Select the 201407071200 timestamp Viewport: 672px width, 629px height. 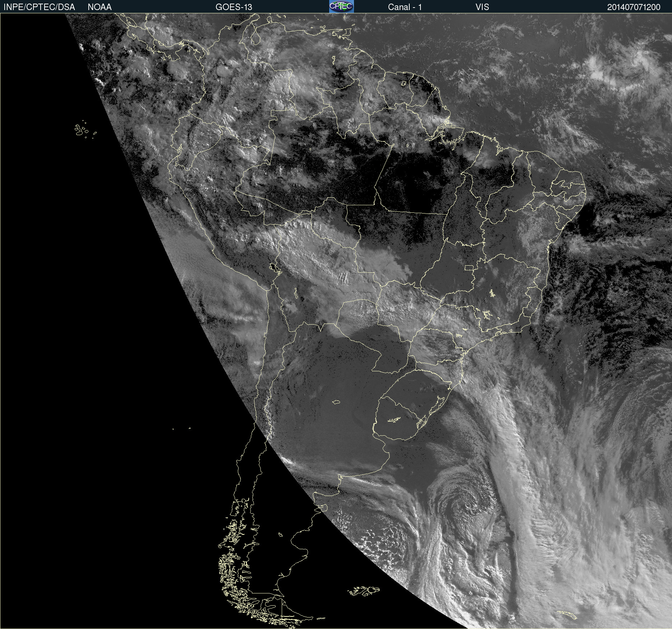[634, 7]
